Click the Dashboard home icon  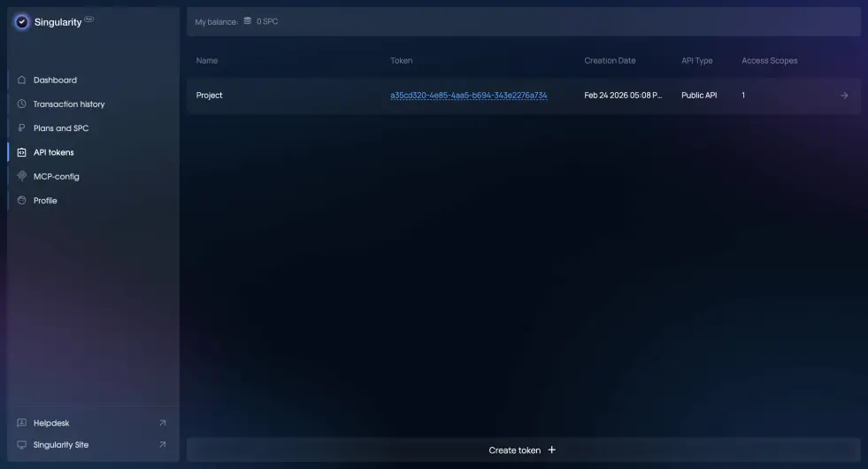[x=22, y=80]
